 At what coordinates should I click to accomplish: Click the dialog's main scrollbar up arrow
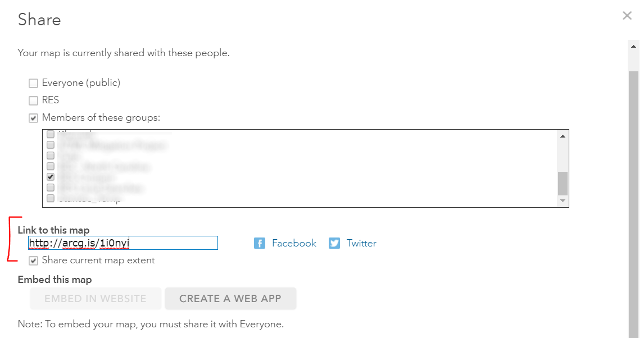633,45
